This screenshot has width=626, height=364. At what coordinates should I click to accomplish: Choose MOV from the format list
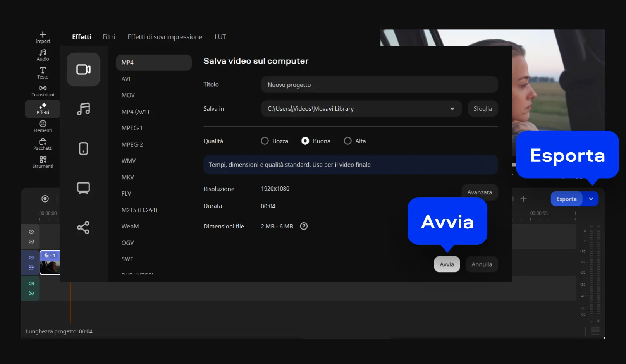(x=128, y=95)
